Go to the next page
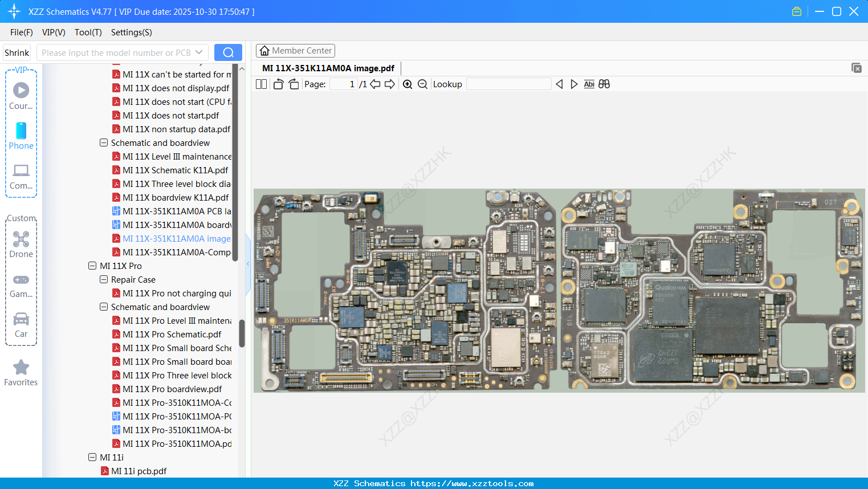Screen dimensions: 868x489 (389, 84)
